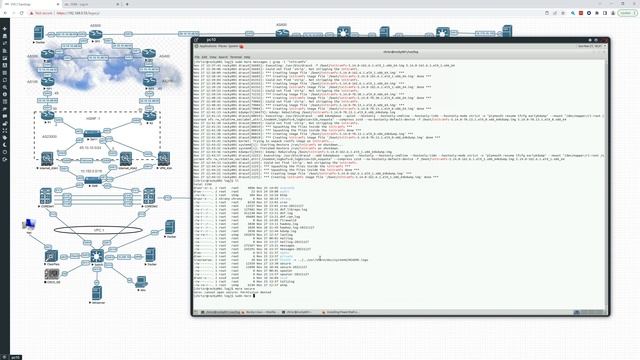Open the File menu in the terminal
Screen dimensions: 640x360
tap(197, 57)
